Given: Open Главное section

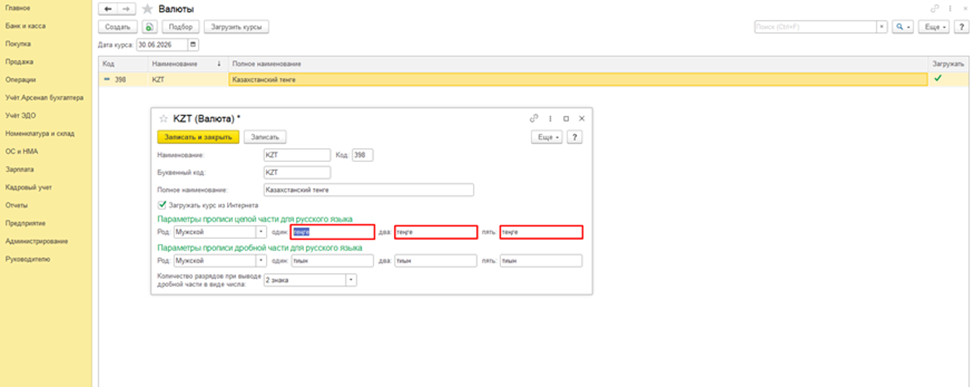Looking at the screenshot, I should pyautogui.click(x=17, y=8).
